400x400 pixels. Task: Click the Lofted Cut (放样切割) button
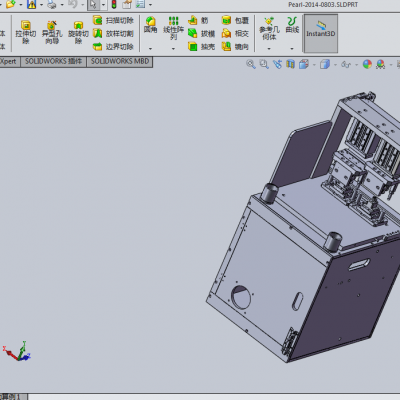click(x=113, y=34)
